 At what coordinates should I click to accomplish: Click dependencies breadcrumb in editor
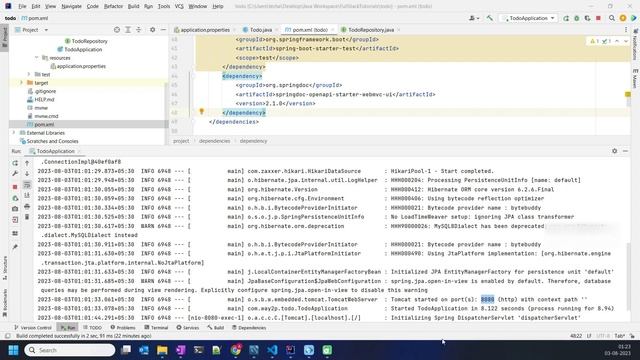click(214, 141)
